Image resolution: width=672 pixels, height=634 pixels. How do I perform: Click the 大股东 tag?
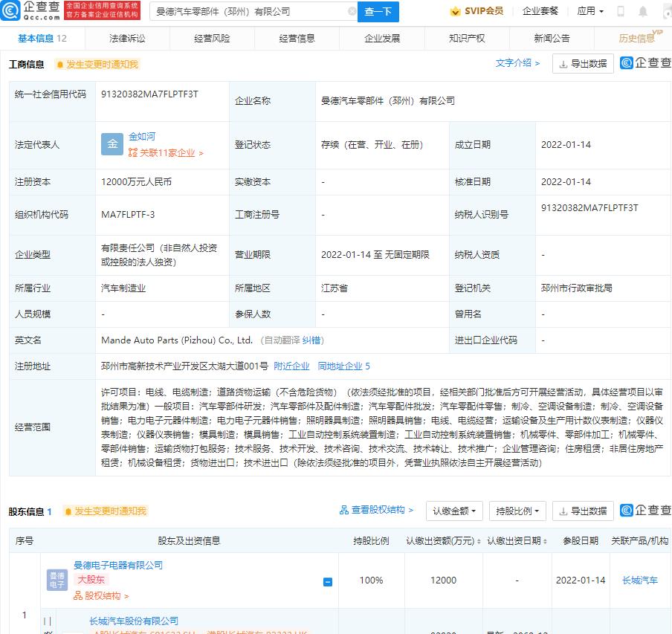[x=91, y=580]
